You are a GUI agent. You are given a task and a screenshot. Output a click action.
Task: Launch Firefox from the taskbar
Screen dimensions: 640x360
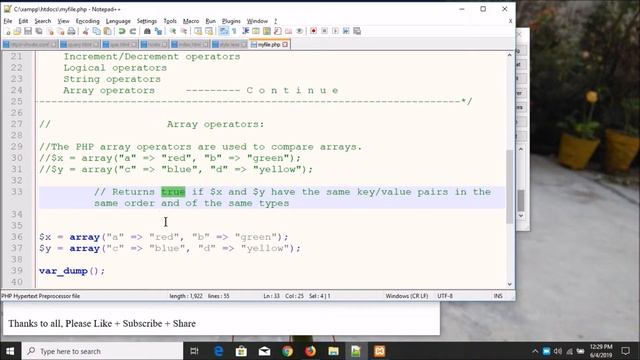[x=310, y=351]
